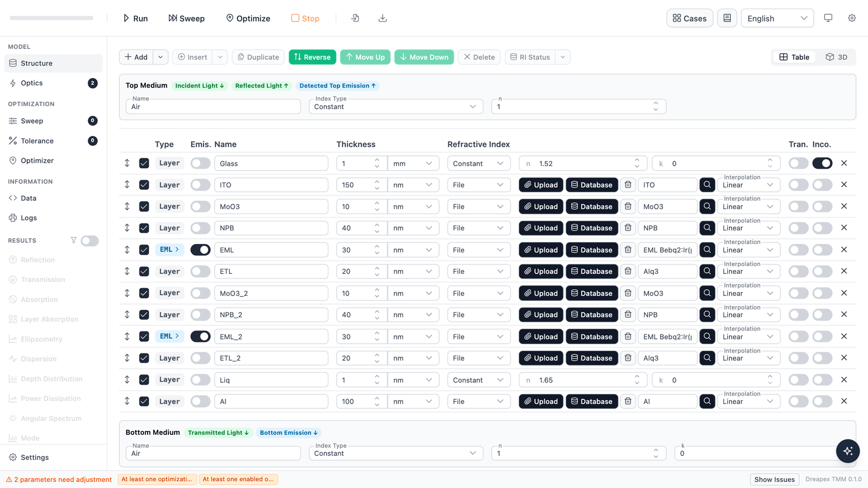Viewport: 868px width, 488px height.
Task: Enable emission toggle for NPB layer
Action: 201,228
